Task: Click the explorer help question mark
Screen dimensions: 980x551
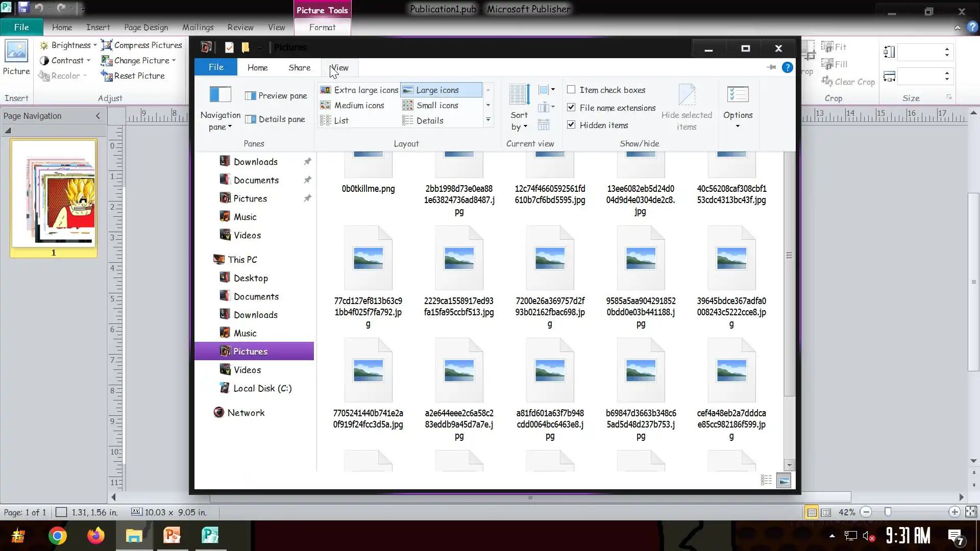Action: (788, 67)
